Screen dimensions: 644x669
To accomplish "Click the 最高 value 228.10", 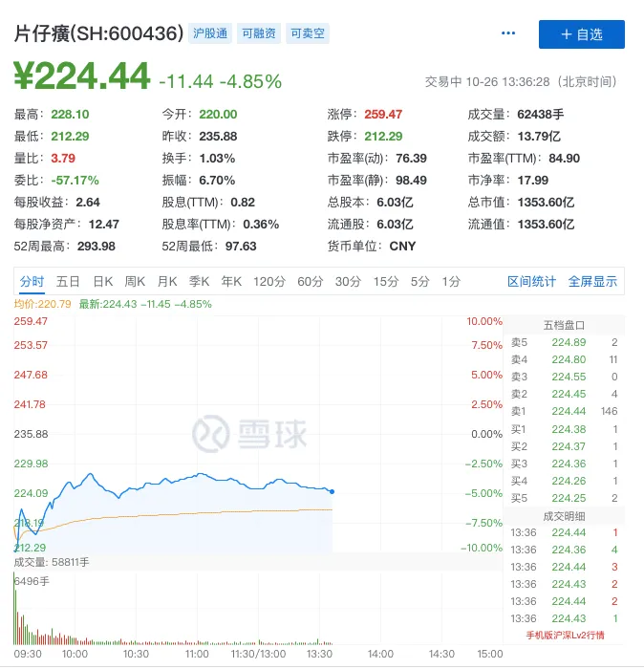I will (x=70, y=115).
